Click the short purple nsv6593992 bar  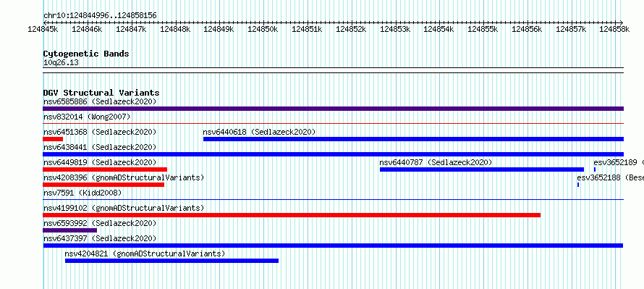pos(69,230)
